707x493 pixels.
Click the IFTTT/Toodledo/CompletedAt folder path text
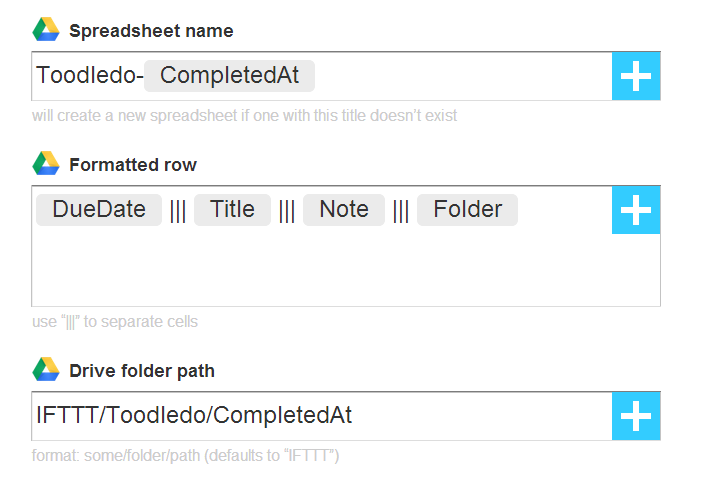(194, 415)
